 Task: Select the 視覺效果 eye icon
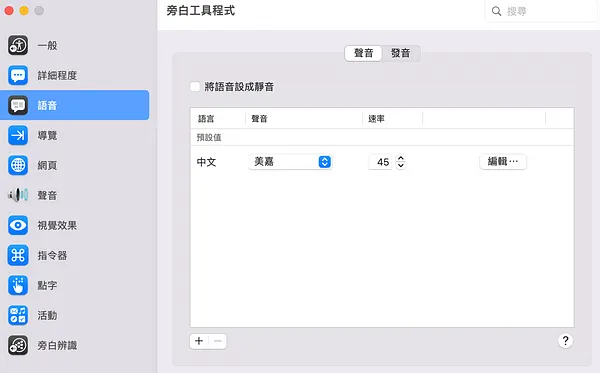tap(18, 225)
